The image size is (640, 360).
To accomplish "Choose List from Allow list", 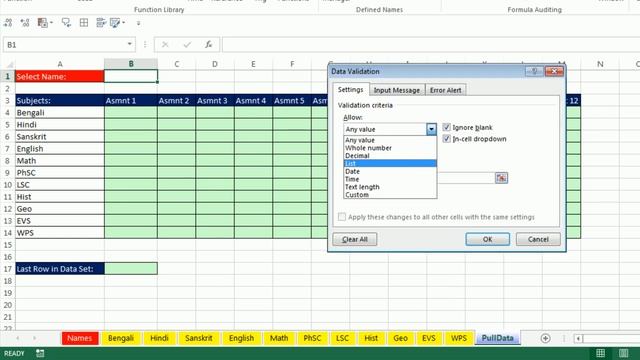I will pyautogui.click(x=390, y=163).
